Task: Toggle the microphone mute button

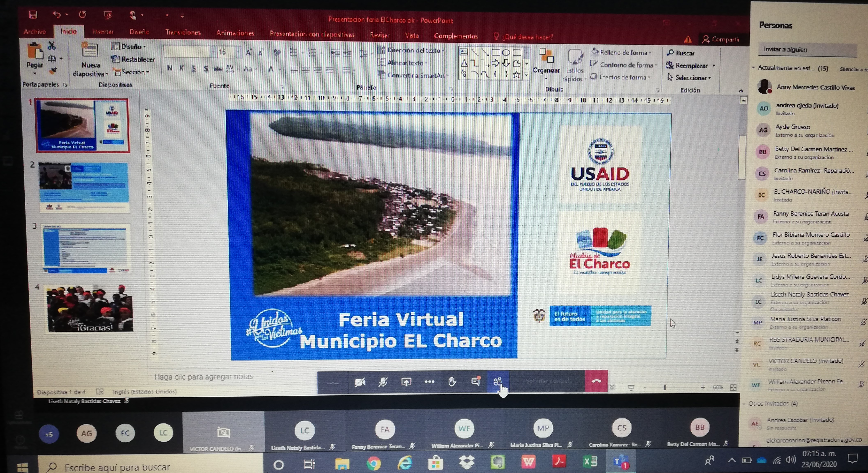Action: click(383, 382)
